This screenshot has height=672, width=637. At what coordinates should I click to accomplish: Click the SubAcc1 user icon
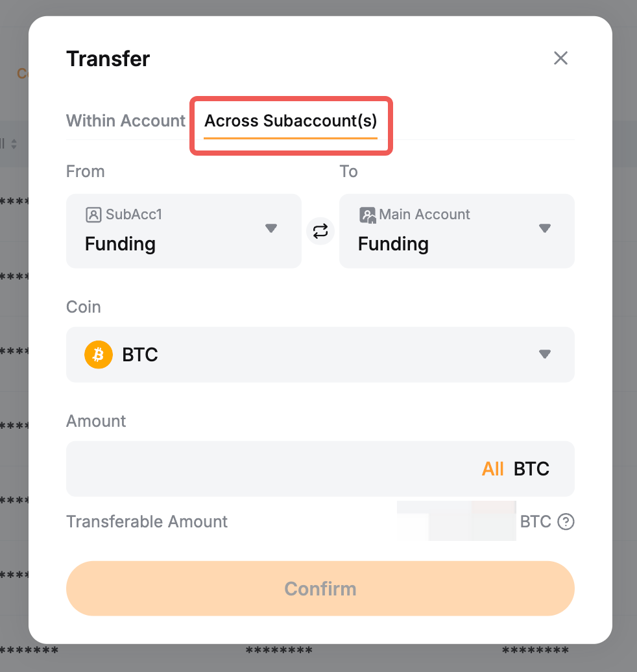(93, 215)
